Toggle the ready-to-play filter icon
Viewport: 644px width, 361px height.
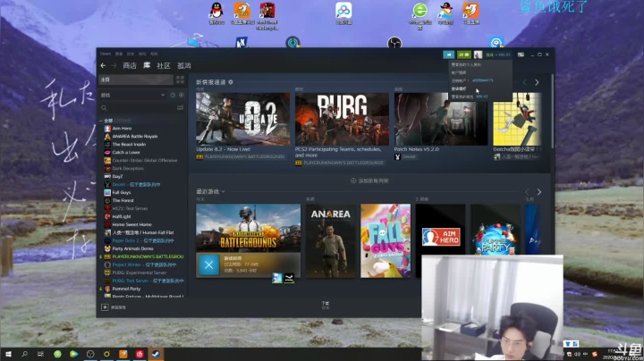pyautogui.click(x=181, y=96)
